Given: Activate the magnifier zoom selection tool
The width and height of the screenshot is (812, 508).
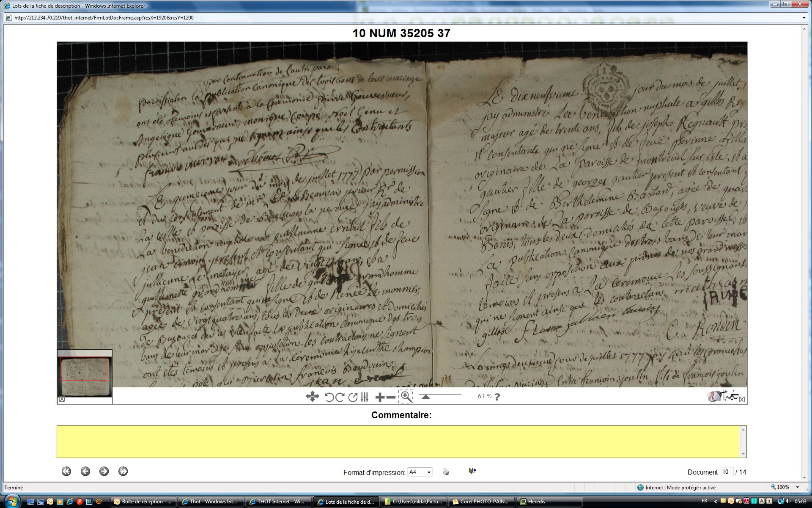Looking at the screenshot, I should [406, 397].
